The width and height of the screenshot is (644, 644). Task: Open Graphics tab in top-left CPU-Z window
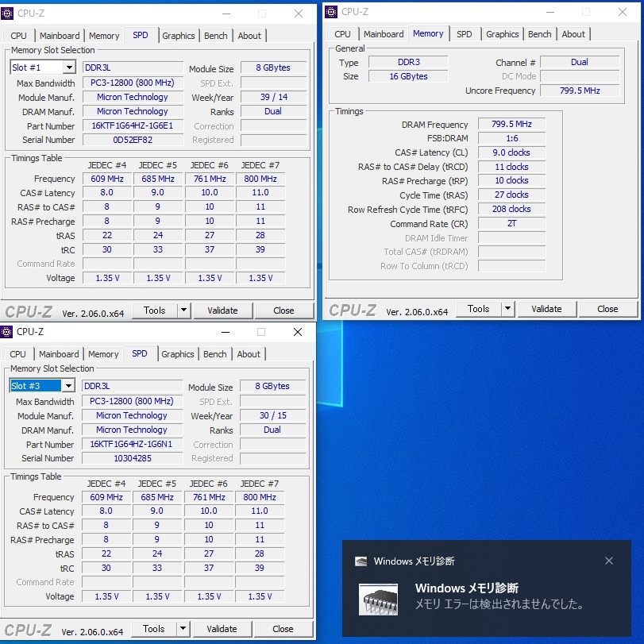coord(178,36)
